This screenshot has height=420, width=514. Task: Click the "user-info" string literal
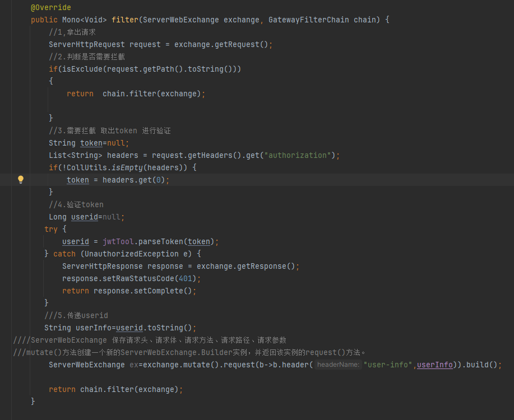coord(388,365)
